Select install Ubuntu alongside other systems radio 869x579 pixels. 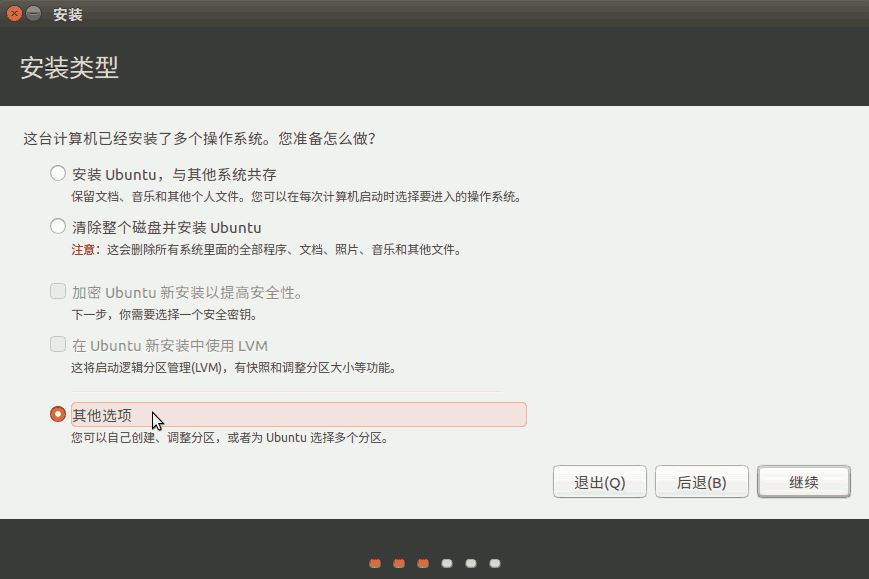pos(58,173)
